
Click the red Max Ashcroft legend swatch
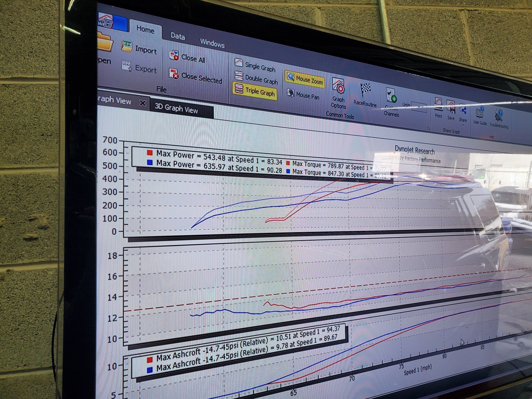point(150,360)
